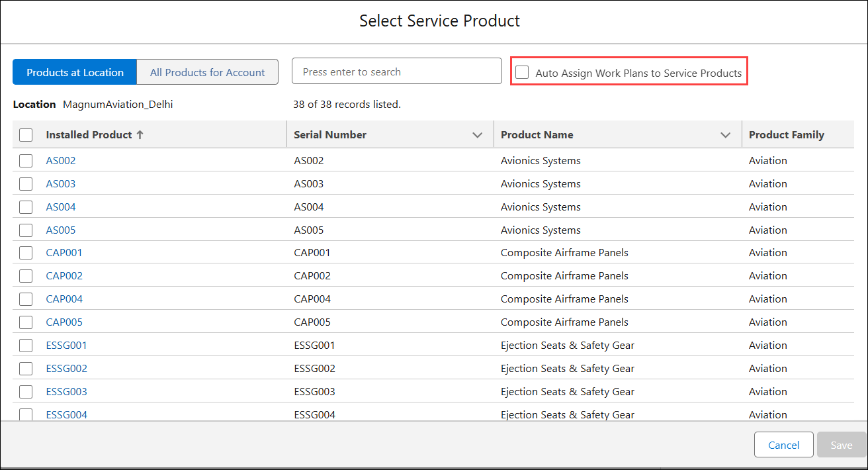Switch to All Products for Account tab
868x470 pixels.
(x=207, y=72)
